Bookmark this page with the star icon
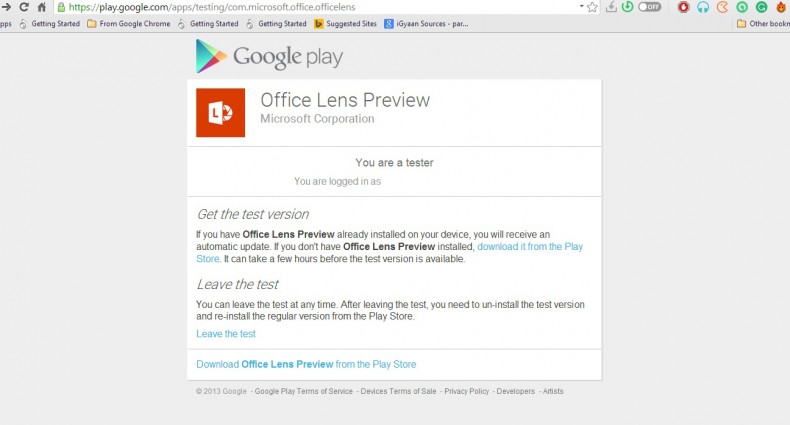Viewport: 790px width, 425px height. (x=593, y=6)
